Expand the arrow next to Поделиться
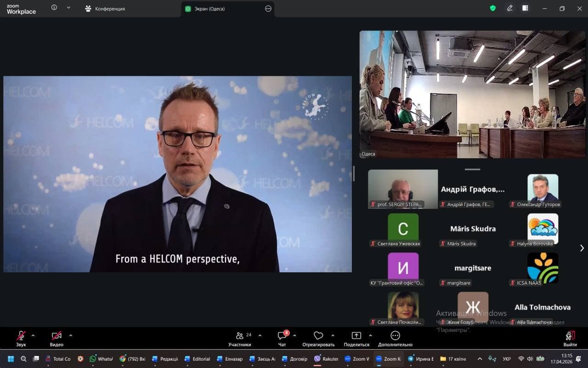The image size is (588, 368). [x=370, y=335]
